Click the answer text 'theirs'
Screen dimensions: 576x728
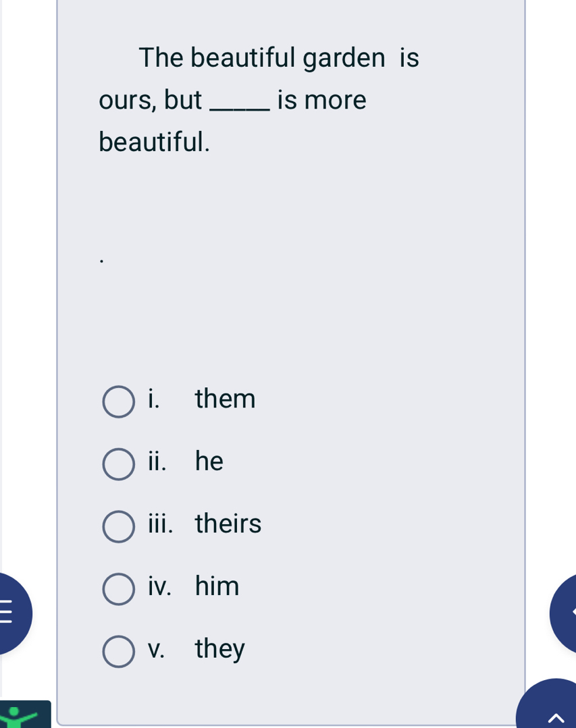tap(228, 524)
